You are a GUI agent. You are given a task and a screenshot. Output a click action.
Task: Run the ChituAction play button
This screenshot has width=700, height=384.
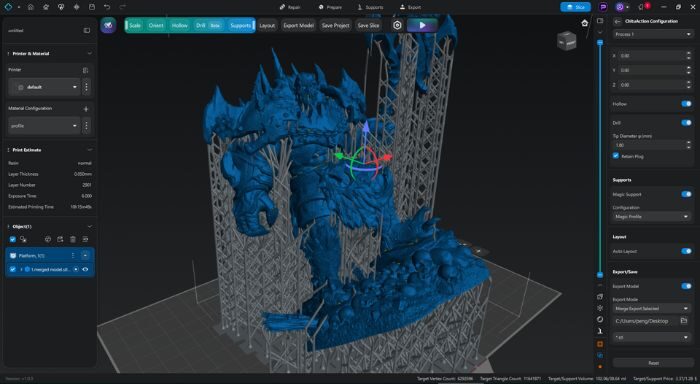point(422,25)
